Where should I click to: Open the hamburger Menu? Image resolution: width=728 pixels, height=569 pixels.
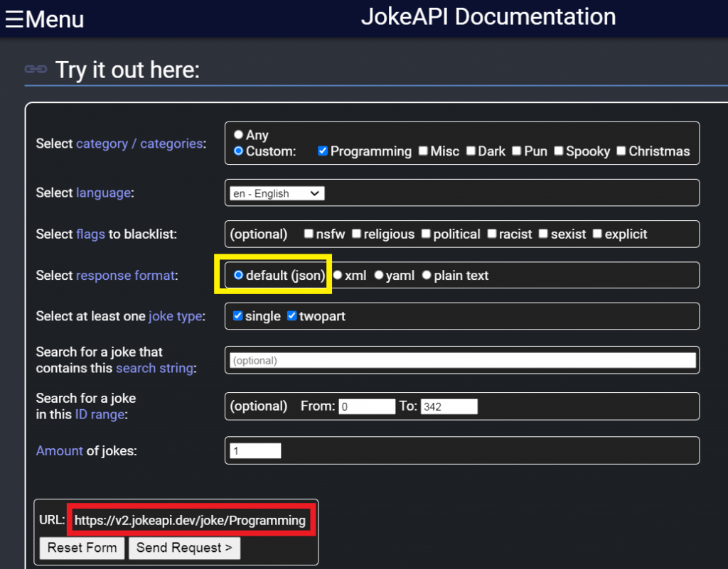[x=45, y=19]
